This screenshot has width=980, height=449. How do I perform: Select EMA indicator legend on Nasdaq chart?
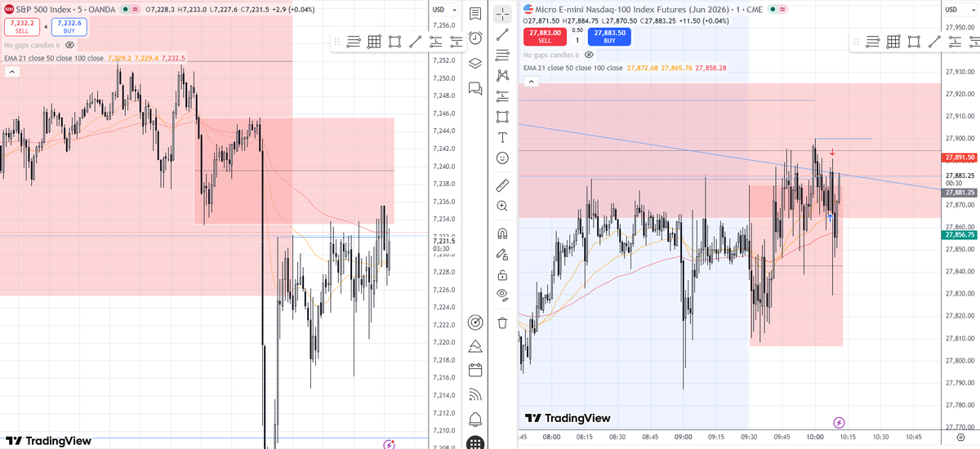pos(572,68)
